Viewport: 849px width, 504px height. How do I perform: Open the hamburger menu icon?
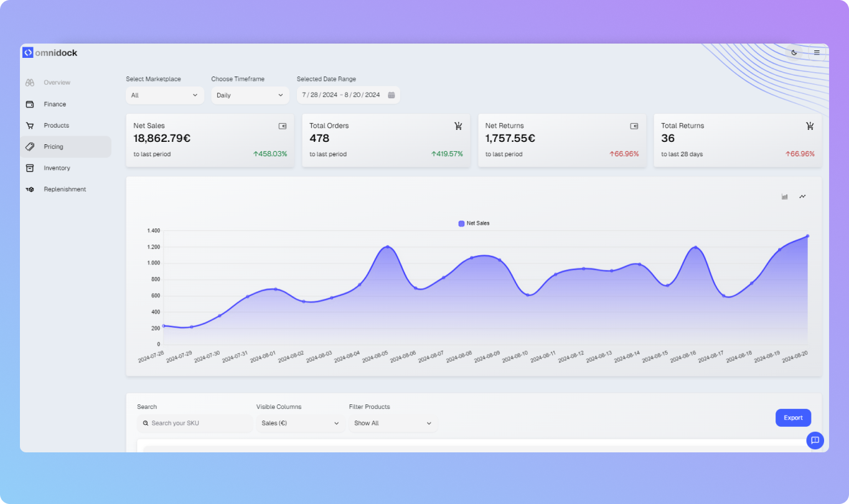coord(817,53)
